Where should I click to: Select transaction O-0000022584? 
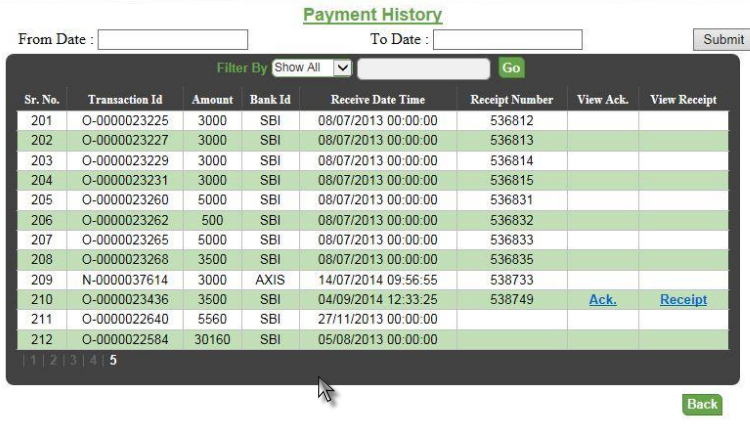pyautogui.click(x=125, y=340)
